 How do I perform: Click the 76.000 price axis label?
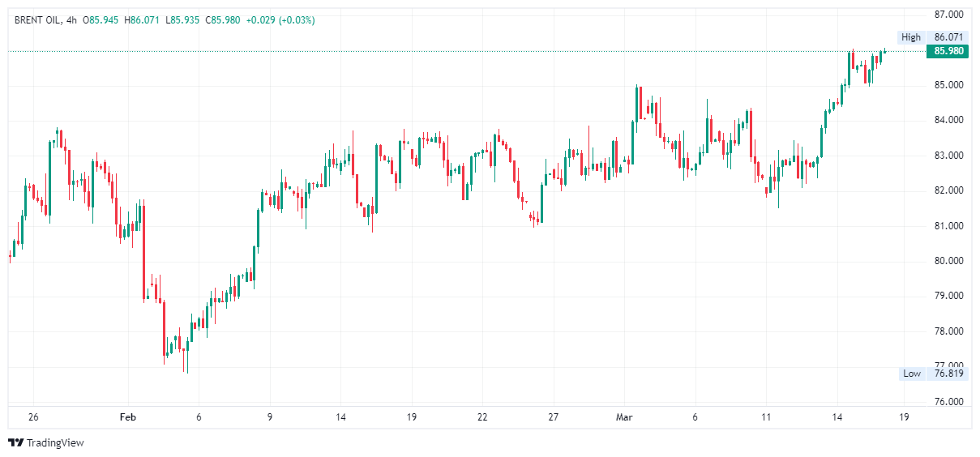[x=948, y=402]
